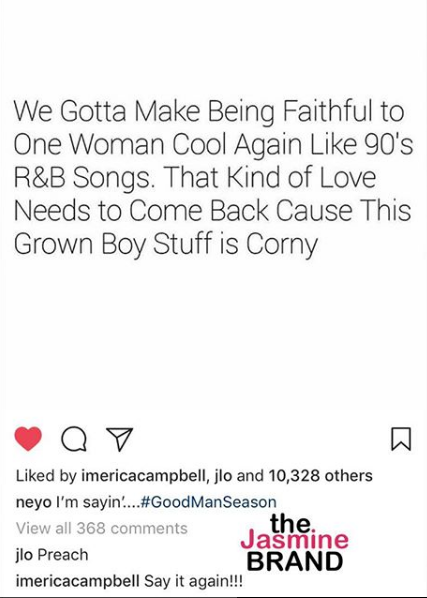Viewport: 427px width, 598px height.
Task: Share post using the paper plane icon
Action: [x=120, y=439]
